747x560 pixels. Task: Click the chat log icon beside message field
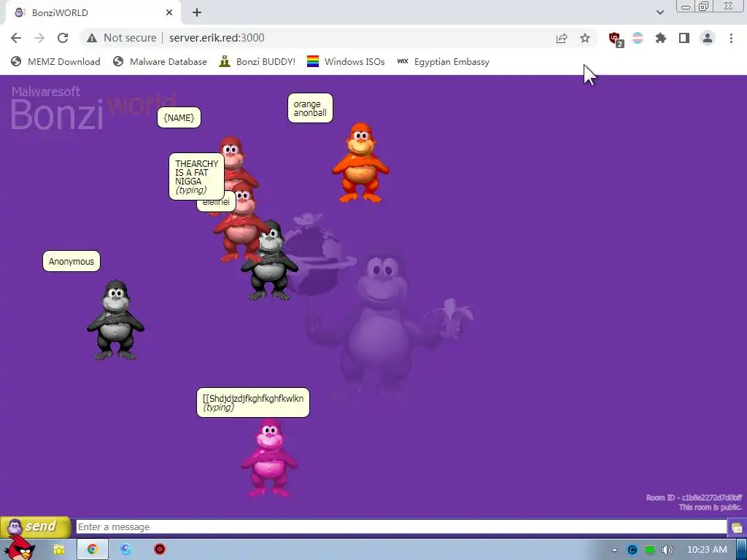point(737,528)
